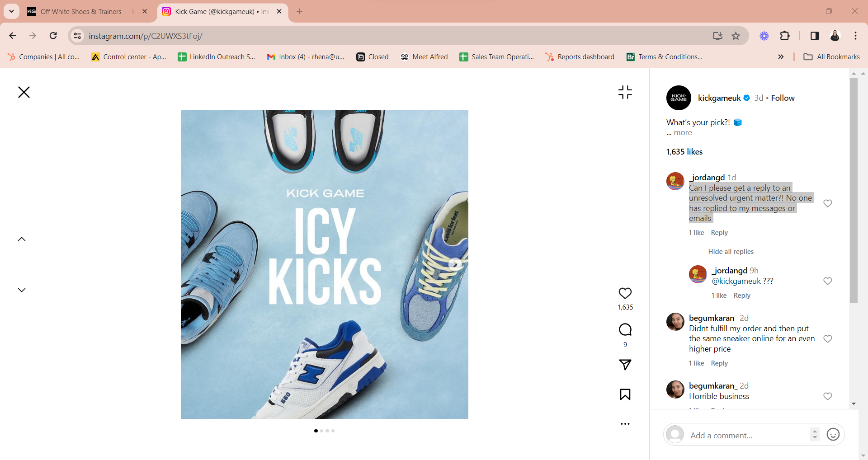The height and width of the screenshot is (460, 868).
Task: Open the Closed bookmark
Action: click(373, 57)
